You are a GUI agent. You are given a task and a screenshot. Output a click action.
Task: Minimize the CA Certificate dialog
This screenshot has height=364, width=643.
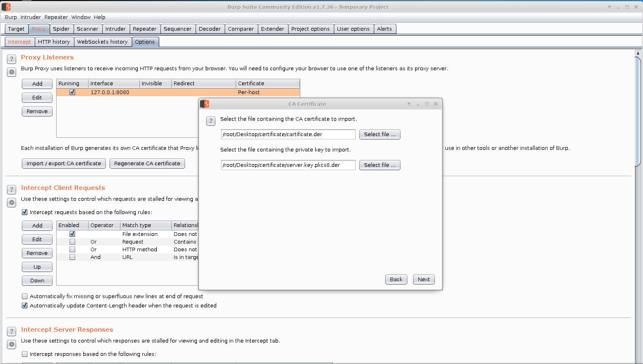tap(418, 104)
